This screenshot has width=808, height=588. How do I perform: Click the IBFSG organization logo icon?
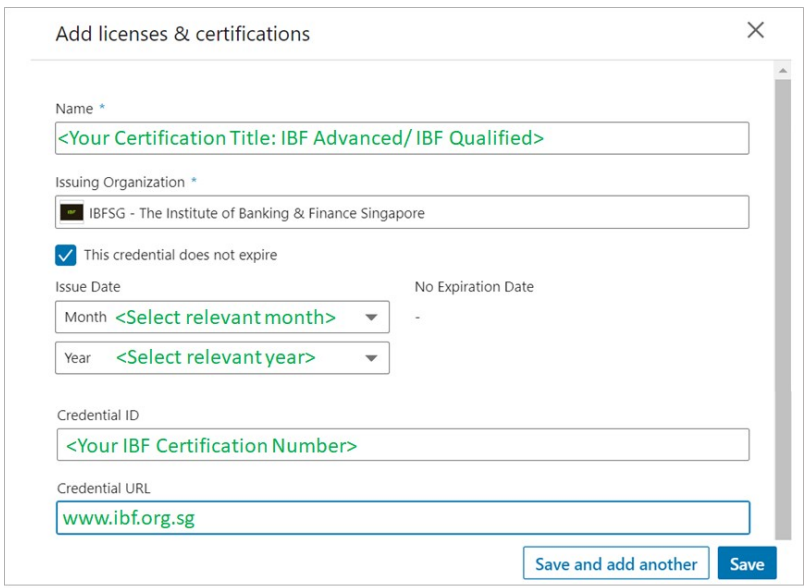pos(72,212)
